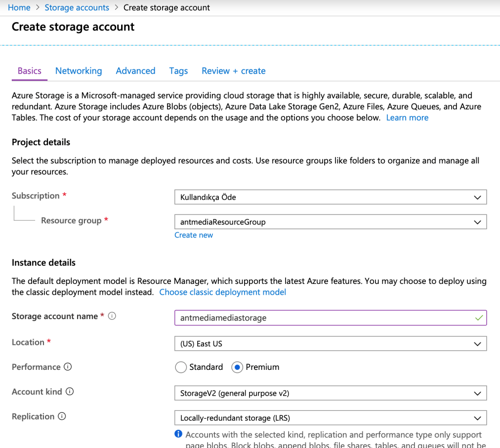Click Create new resource group link
Image resolution: width=500 pixels, height=448 pixels.
tap(193, 235)
